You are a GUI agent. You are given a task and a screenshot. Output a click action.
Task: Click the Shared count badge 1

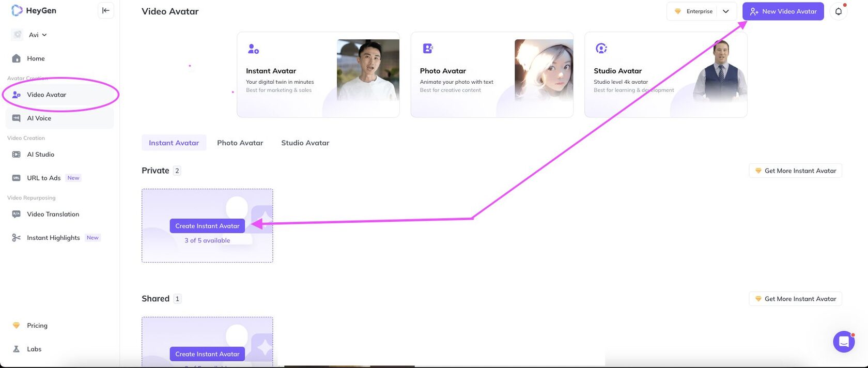click(177, 299)
